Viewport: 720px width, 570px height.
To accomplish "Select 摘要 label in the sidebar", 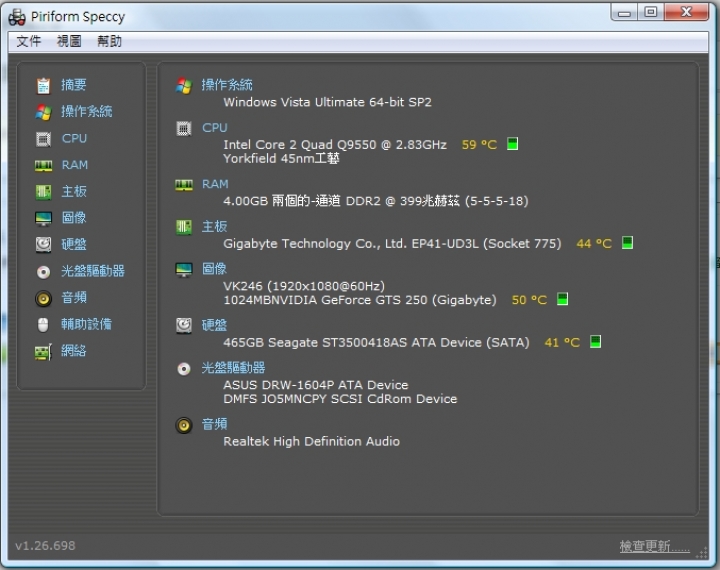I will tap(74, 85).
